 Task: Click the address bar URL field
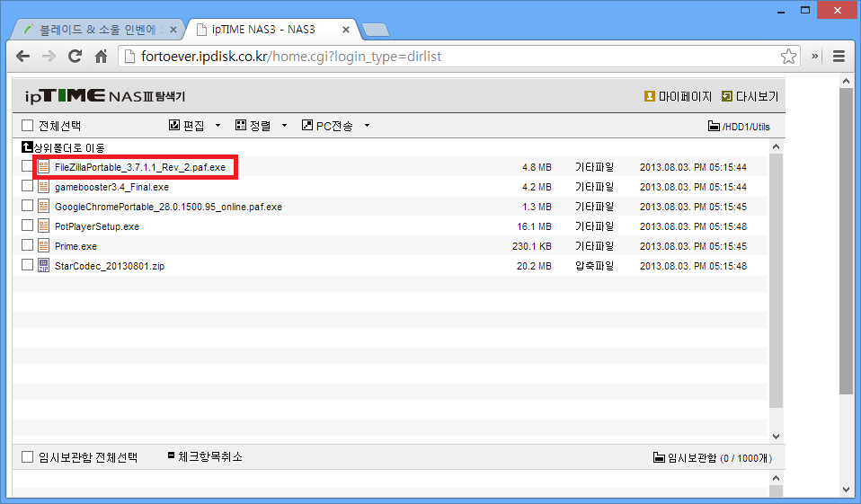click(449, 57)
